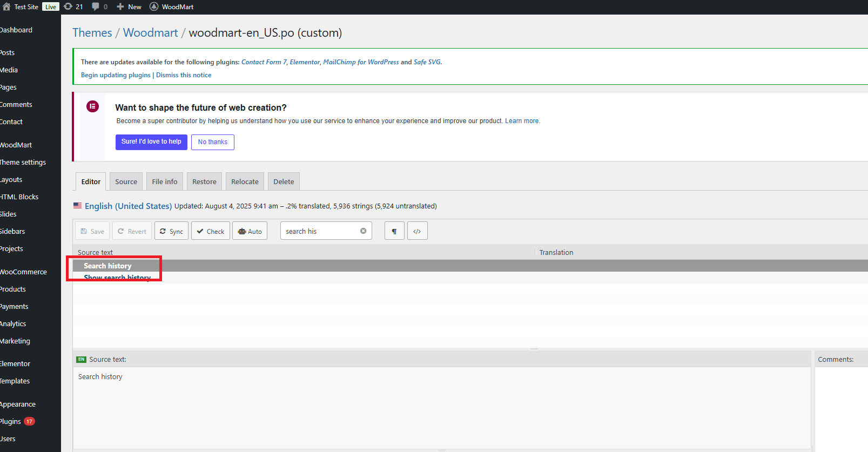
Task: Select the Search history string row
Action: pos(470,266)
